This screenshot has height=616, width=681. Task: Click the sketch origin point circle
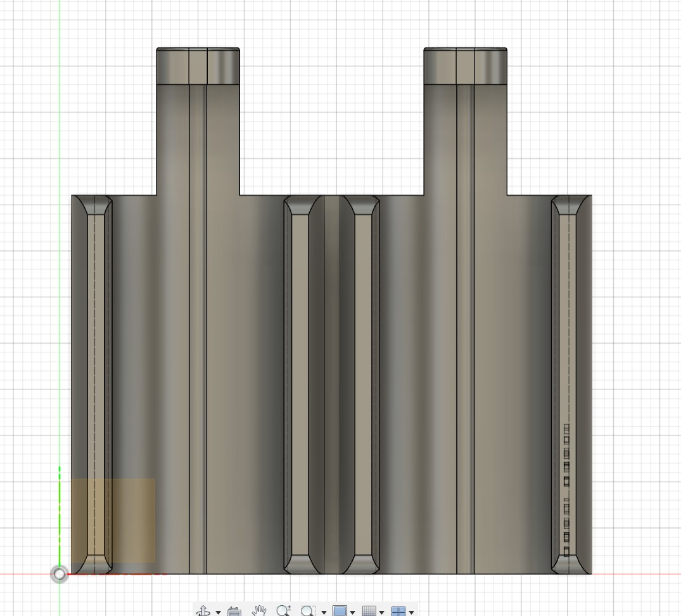pyautogui.click(x=60, y=574)
